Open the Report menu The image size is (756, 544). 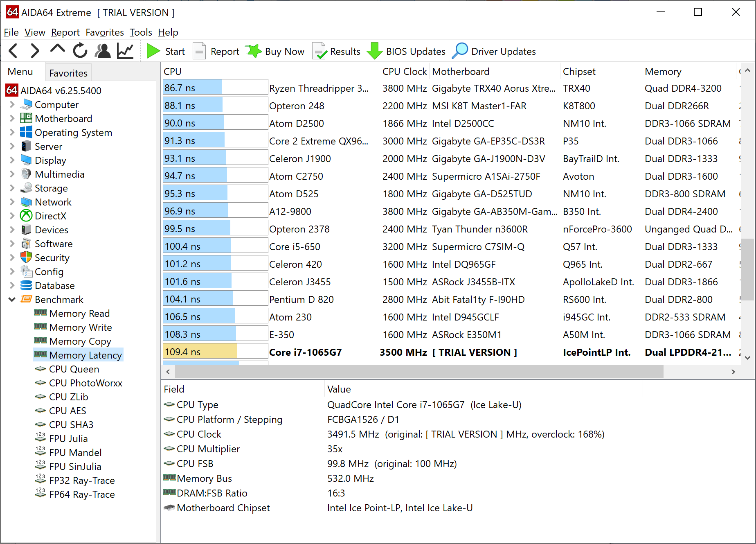(x=65, y=32)
